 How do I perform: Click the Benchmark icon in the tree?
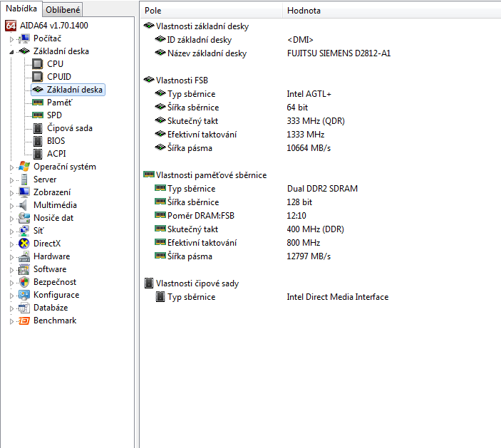tap(24, 321)
